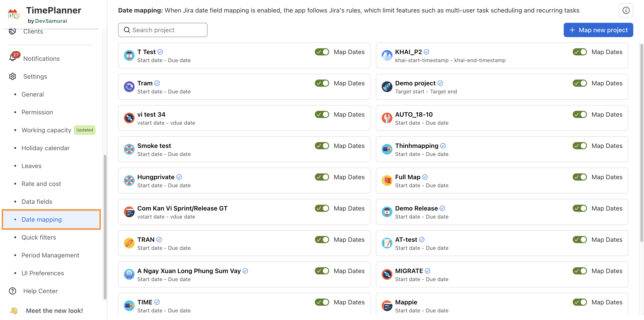This screenshot has width=644, height=320.
Task: Open Data fields settings
Action: [37, 202]
